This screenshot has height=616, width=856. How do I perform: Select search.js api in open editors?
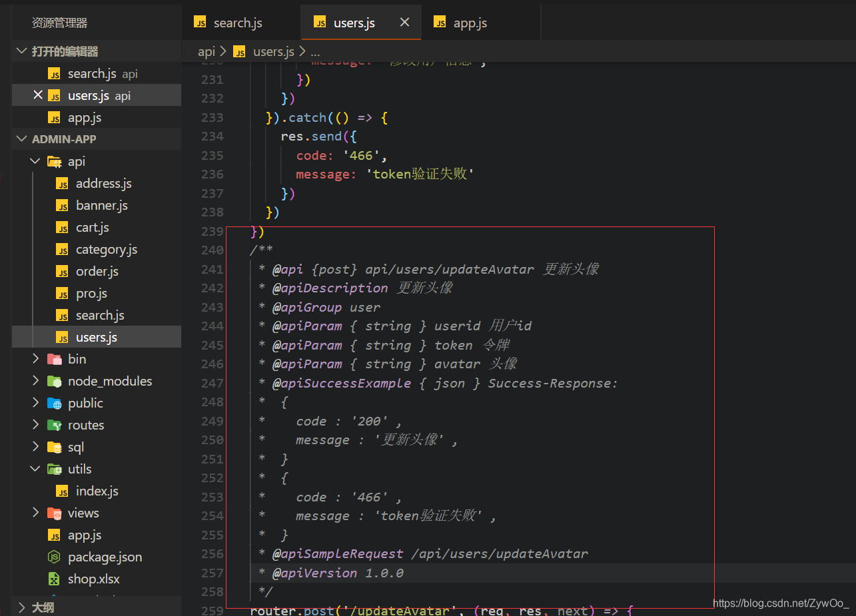pyautogui.click(x=97, y=73)
